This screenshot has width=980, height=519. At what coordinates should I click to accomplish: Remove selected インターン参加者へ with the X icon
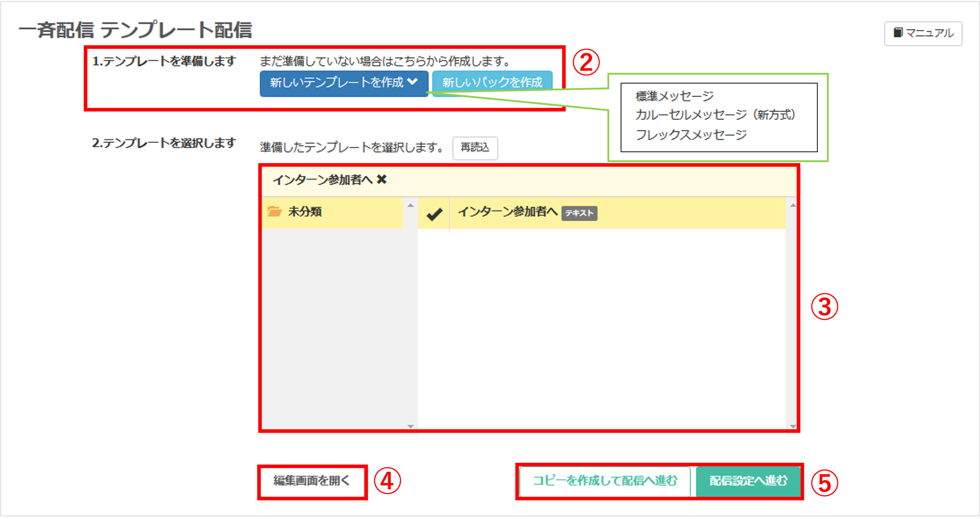[x=382, y=179]
